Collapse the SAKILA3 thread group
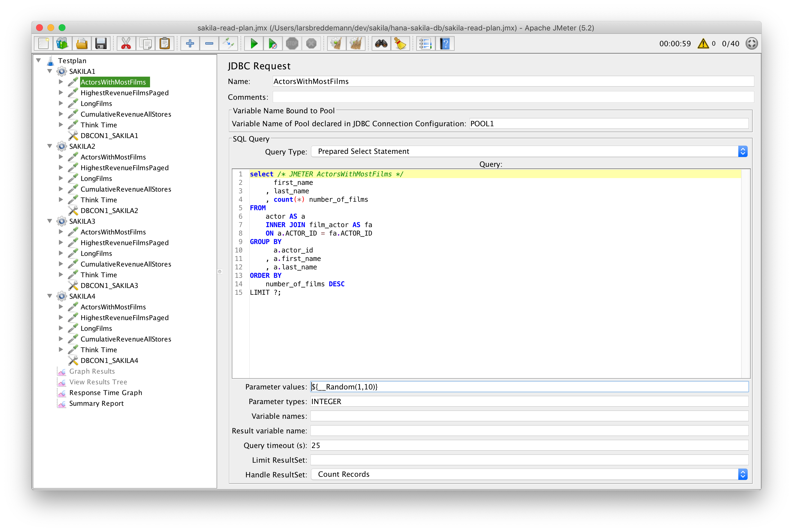Viewport: 793px width, 532px height. [50, 221]
